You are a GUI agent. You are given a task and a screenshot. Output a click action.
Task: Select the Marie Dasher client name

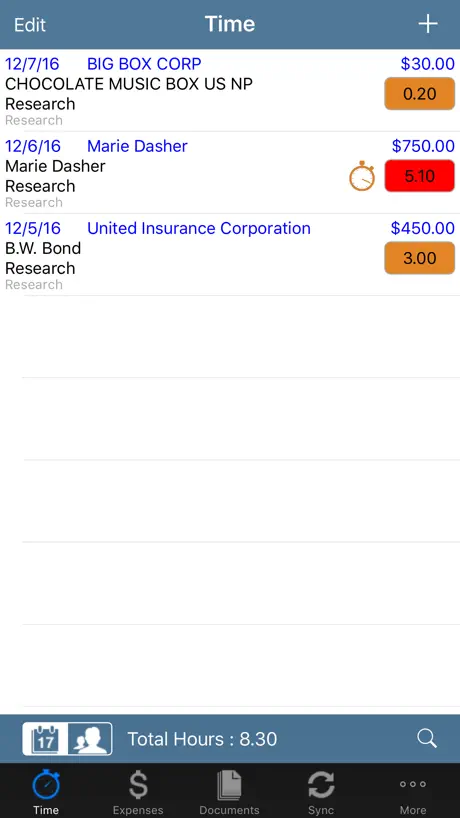pyautogui.click(x=137, y=146)
